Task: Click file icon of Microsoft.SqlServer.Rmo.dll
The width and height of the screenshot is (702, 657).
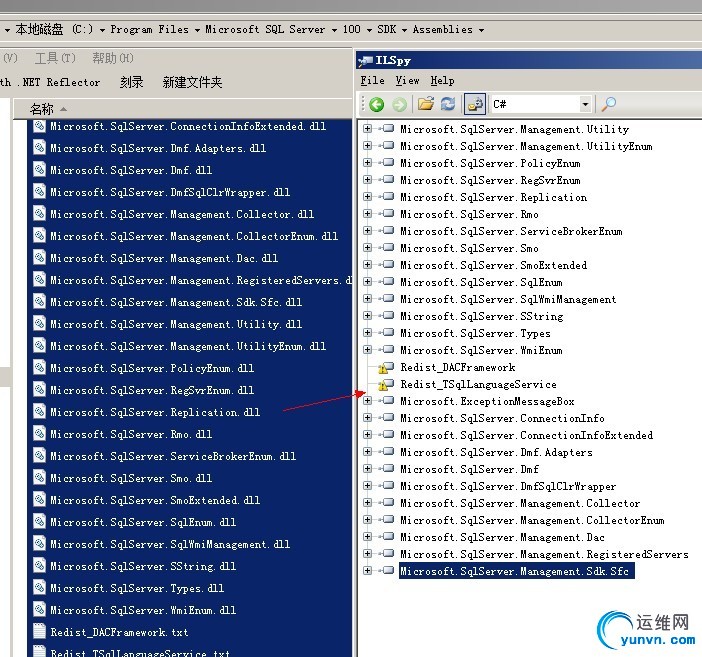Action: click(39, 434)
